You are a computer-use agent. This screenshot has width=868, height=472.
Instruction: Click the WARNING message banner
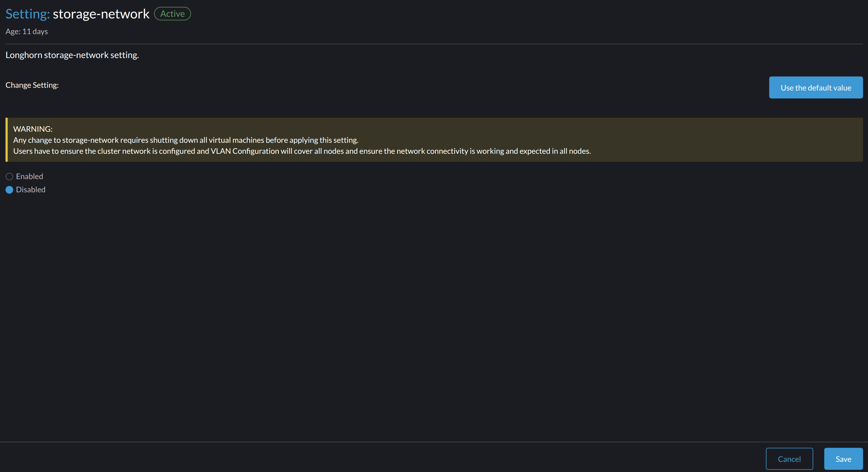pos(434,140)
